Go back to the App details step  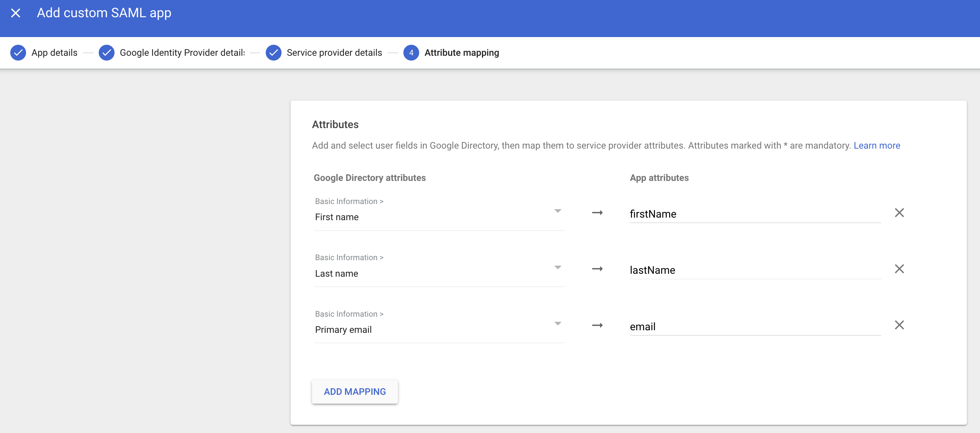[x=54, y=52]
